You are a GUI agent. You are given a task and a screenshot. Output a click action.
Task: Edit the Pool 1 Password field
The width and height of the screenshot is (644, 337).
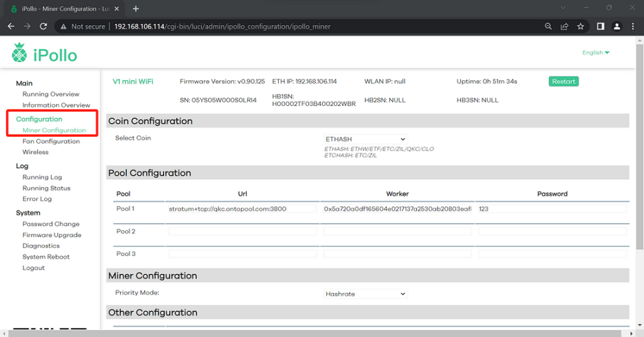click(x=552, y=209)
